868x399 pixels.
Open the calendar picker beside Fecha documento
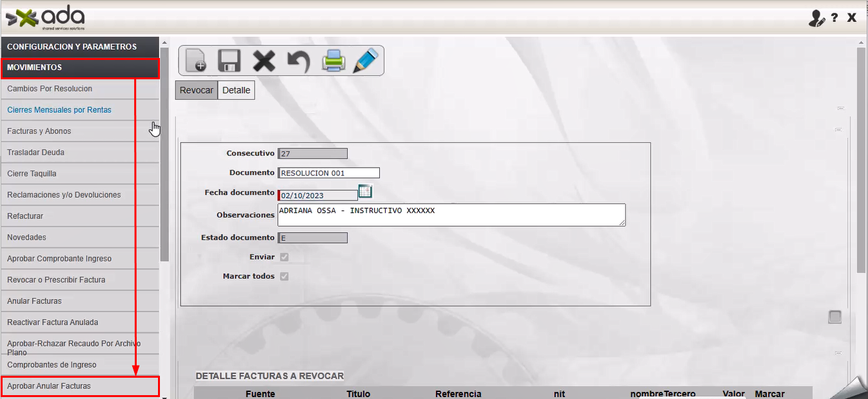tap(366, 191)
